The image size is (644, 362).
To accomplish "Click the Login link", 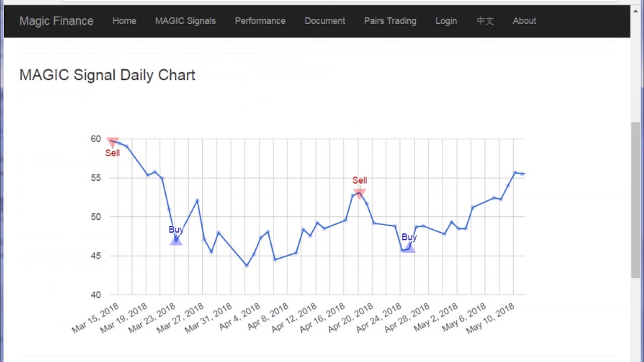I will point(446,21).
